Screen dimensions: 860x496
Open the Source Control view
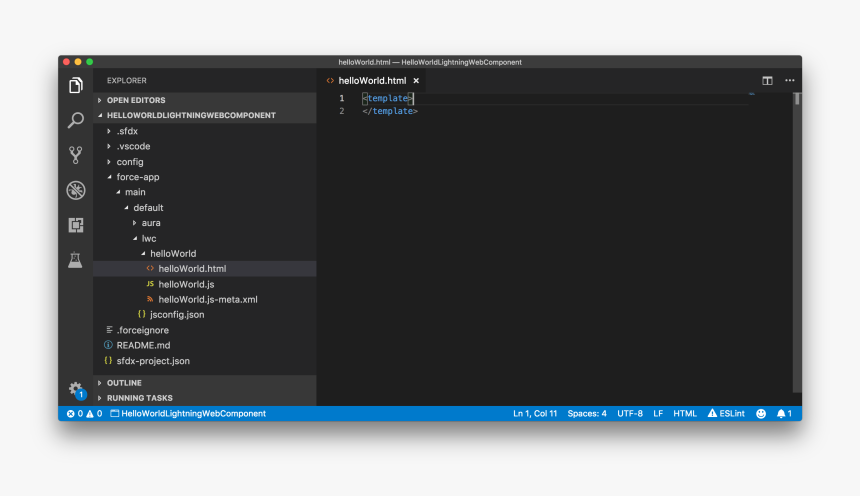click(76, 155)
